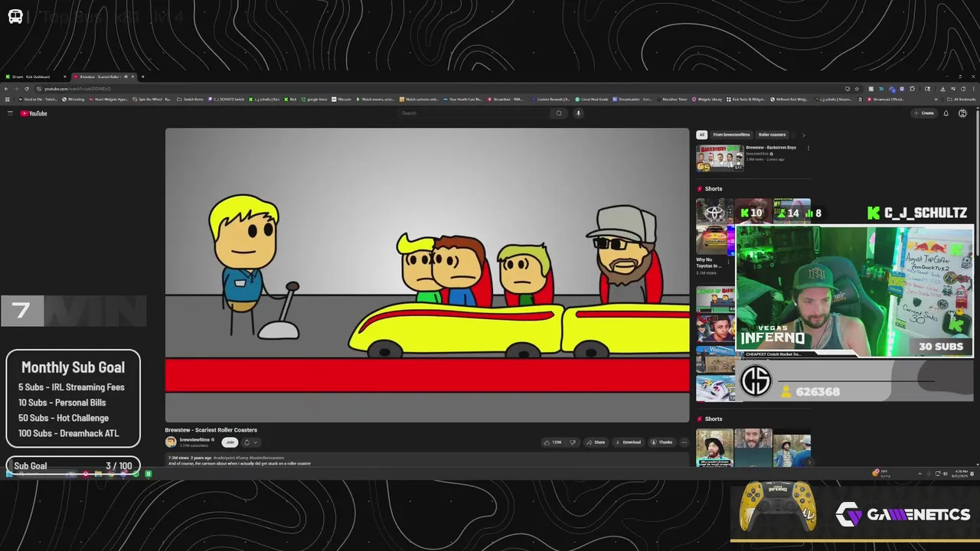This screenshot has width=980, height=551.
Task: Open the Marathon Timer bookmark
Action: [x=671, y=99]
